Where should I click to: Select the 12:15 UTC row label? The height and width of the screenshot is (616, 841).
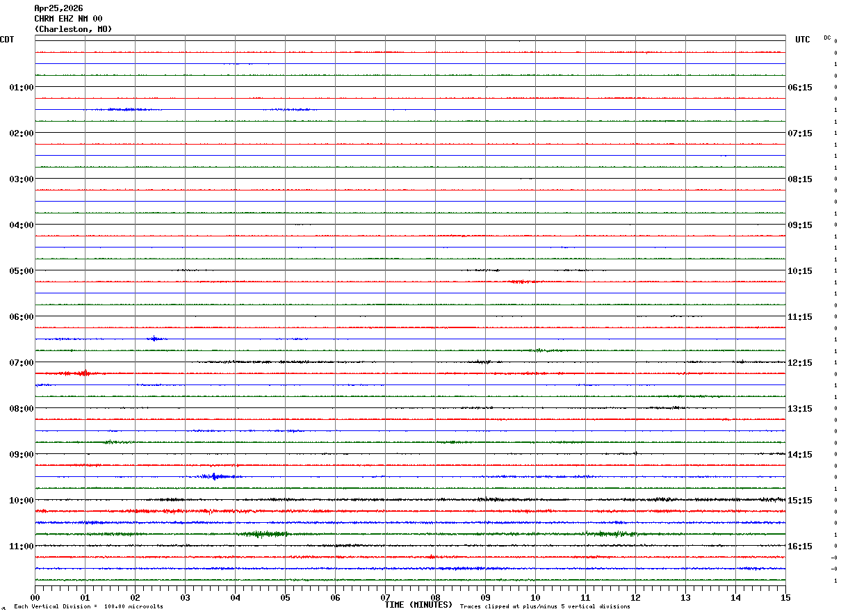(800, 363)
